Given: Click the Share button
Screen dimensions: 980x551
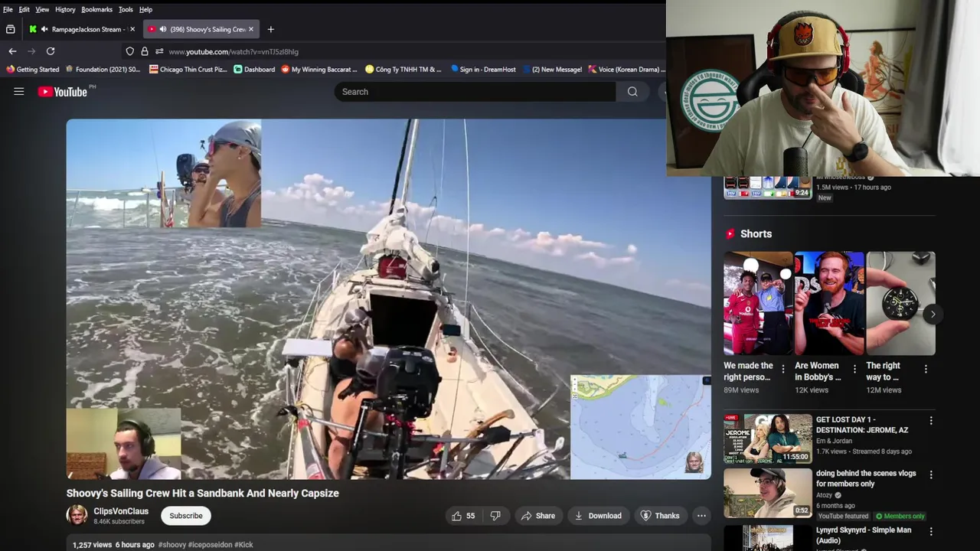Looking at the screenshot, I should (538, 516).
